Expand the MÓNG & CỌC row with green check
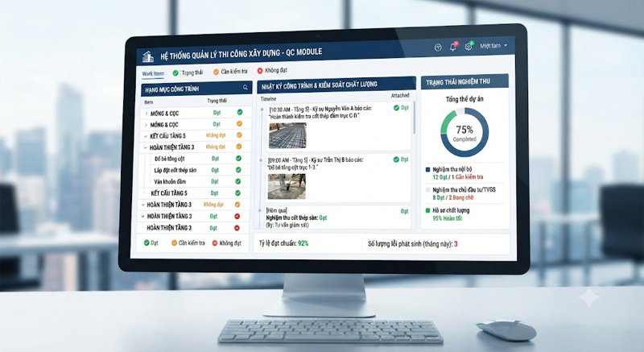 click(147, 114)
